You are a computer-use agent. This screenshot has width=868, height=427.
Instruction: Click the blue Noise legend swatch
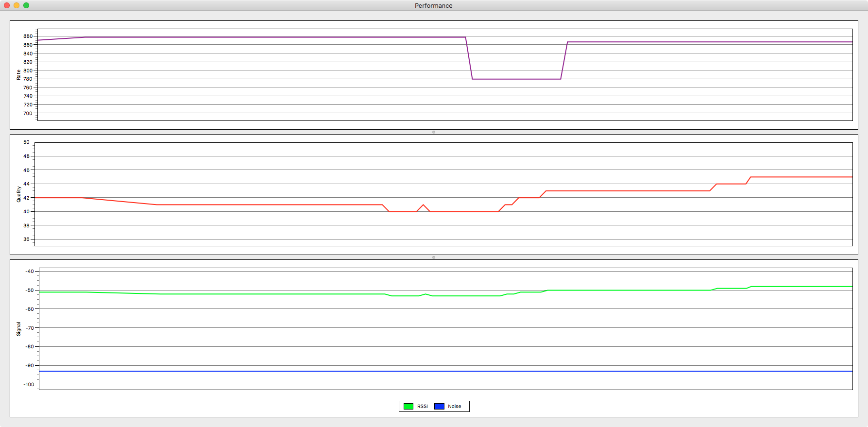(x=439, y=407)
